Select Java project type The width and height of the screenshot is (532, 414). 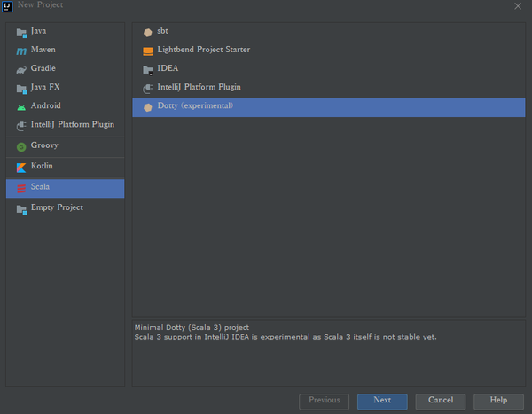tap(65, 32)
